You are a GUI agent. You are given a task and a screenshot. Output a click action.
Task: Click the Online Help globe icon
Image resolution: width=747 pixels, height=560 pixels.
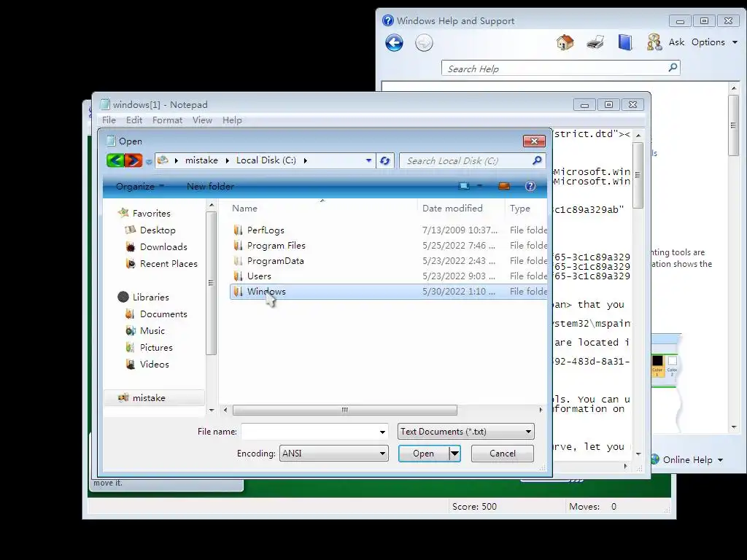pos(654,459)
